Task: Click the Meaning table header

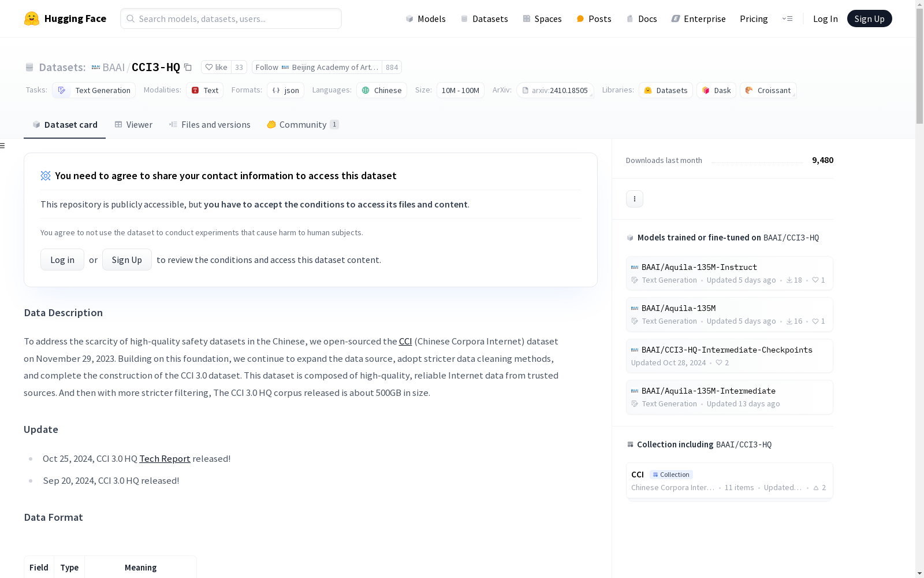Action: pyautogui.click(x=140, y=568)
